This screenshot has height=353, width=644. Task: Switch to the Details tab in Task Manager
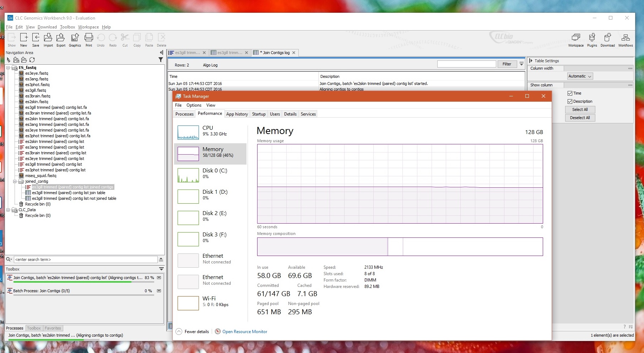coord(290,114)
